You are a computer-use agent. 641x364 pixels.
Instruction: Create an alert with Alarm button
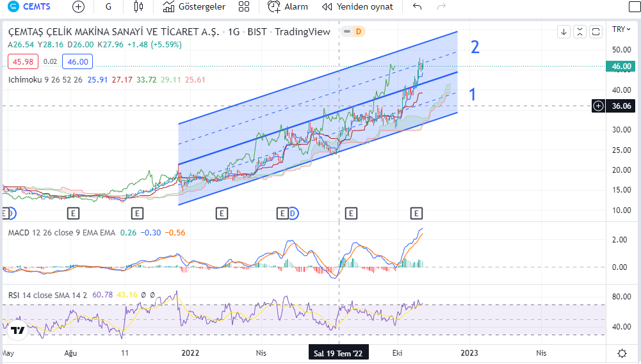[288, 6]
